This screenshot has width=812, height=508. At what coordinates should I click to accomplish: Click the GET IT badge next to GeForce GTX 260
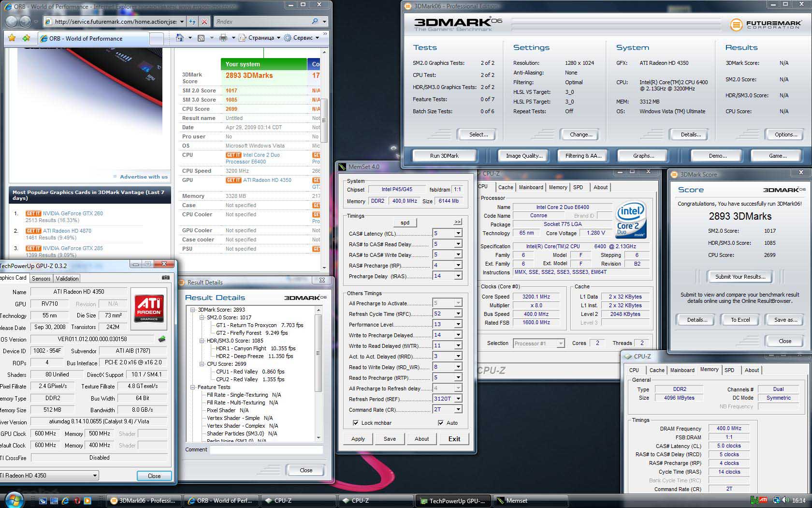tap(33, 213)
